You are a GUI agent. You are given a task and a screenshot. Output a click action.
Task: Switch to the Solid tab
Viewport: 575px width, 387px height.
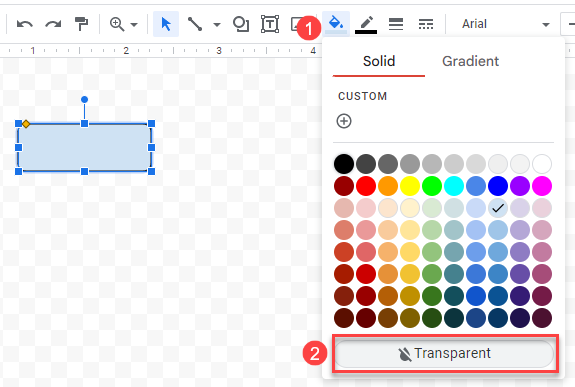pos(379,61)
